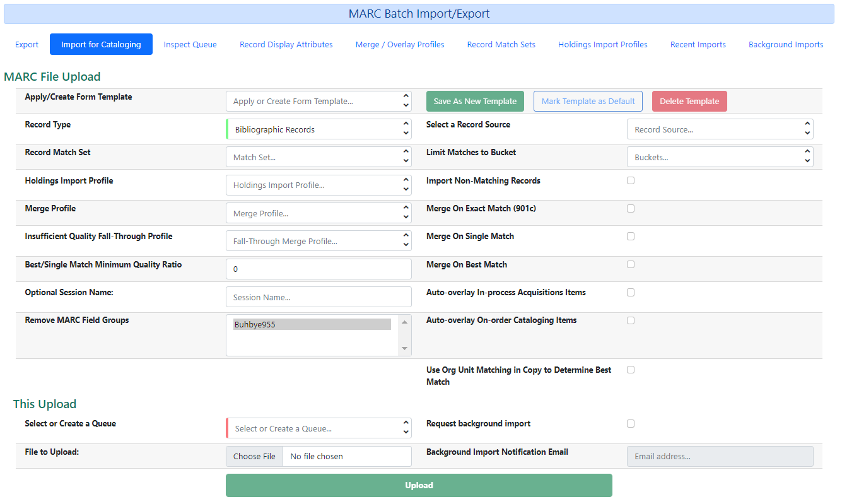
Task: Click the Session Name input field
Action: 319,296
